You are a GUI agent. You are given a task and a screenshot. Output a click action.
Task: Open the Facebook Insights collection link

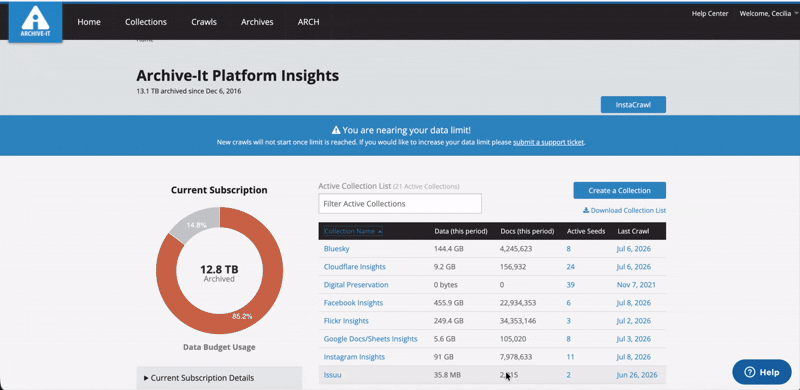coord(353,303)
